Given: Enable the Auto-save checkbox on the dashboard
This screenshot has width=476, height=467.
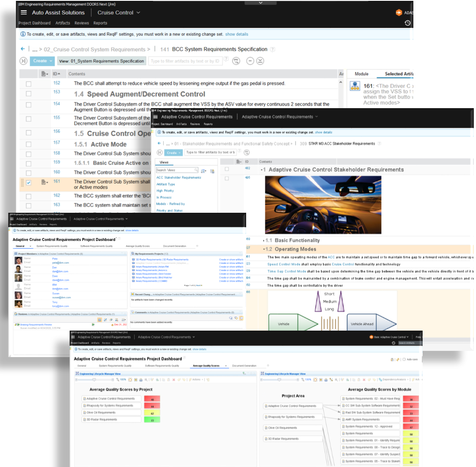Looking at the screenshot, I should (x=404, y=359).
